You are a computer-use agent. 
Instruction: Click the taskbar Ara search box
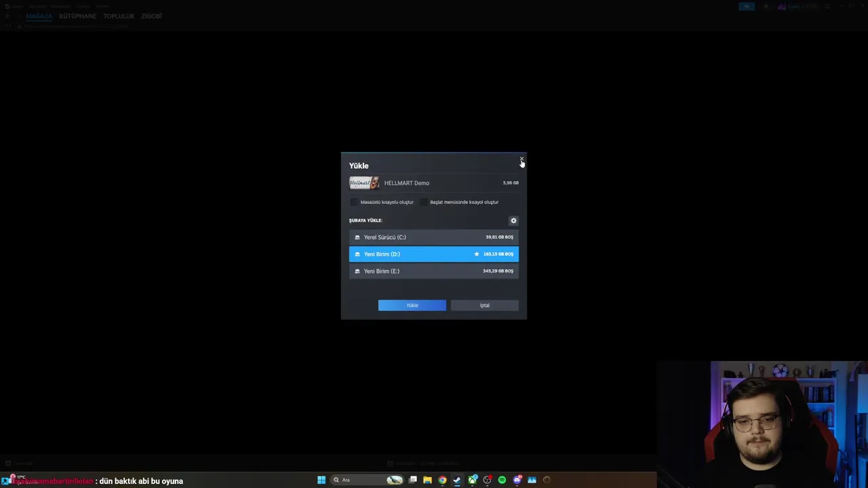pyautogui.click(x=367, y=480)
